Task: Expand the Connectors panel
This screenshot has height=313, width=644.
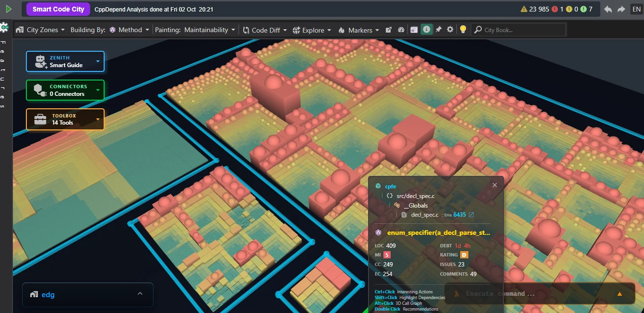Action: pyautogui.click(x=65, y=90)
